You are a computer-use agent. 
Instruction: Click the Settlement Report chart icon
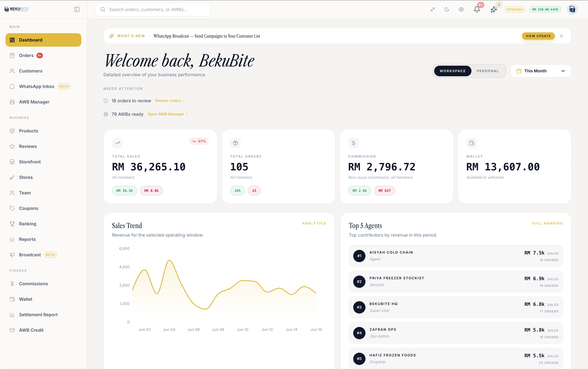pos(12,315)
